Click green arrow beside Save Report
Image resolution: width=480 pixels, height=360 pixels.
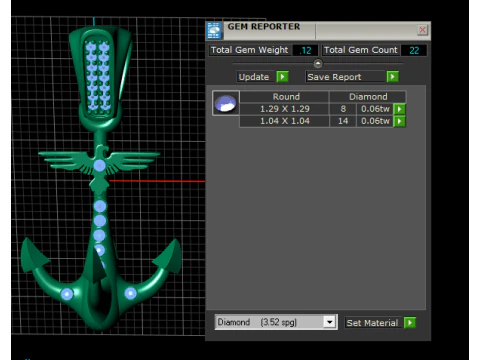(x=393, y=77)
